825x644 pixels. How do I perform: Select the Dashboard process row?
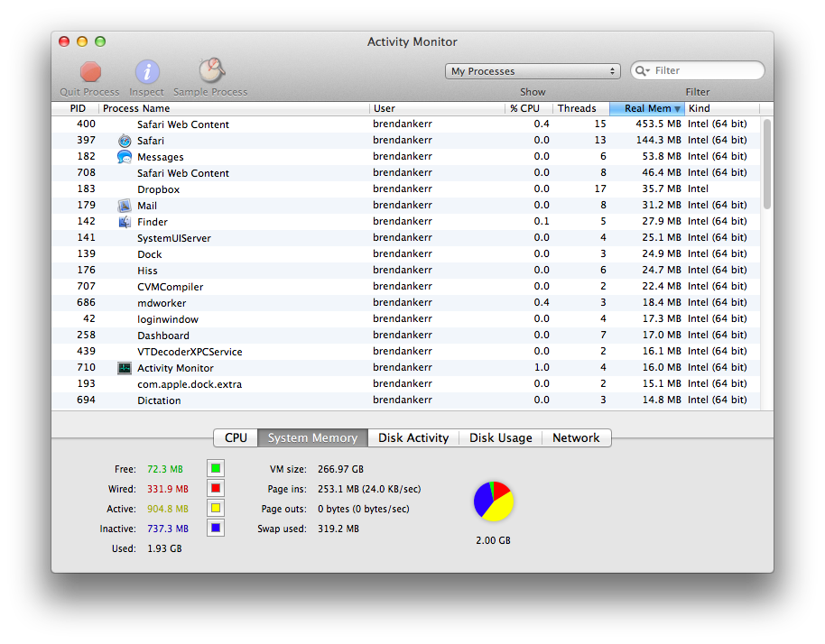pyautogui.click(x=405, y=336)
